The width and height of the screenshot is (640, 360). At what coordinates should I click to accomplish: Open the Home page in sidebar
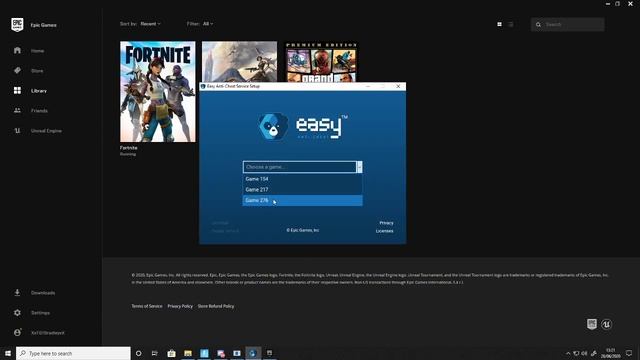pos(37,51)
